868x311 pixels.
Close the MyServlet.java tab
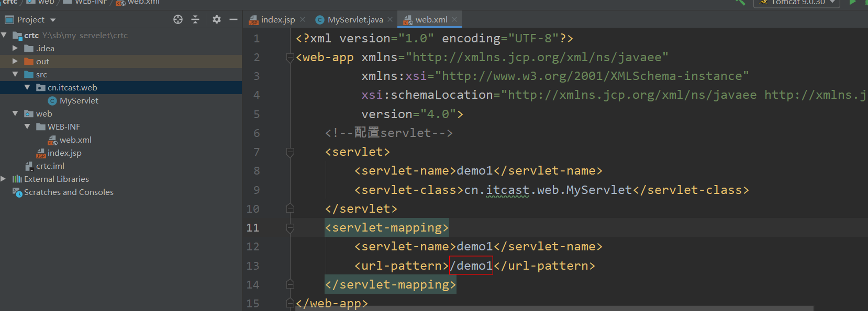(390, 19)
